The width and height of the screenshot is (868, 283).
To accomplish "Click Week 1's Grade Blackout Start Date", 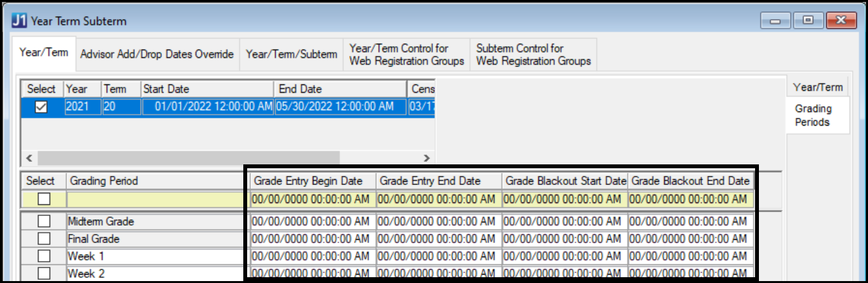I will coord(565,257).
